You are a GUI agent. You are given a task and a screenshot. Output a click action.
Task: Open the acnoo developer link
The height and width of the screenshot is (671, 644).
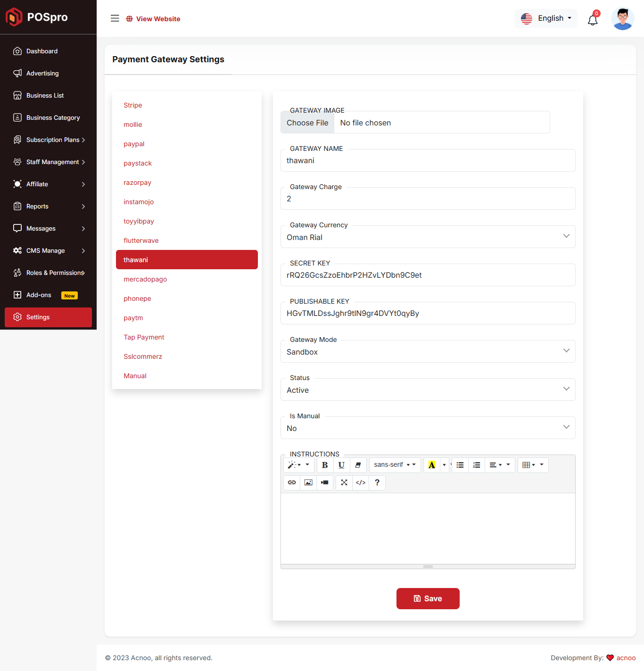[x=626, y=658]
